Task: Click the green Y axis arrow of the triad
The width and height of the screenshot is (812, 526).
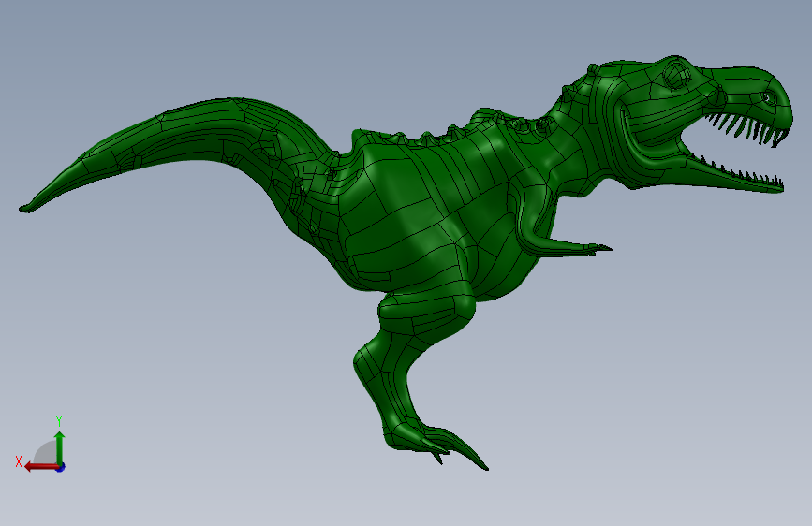Action: point(60,447)
